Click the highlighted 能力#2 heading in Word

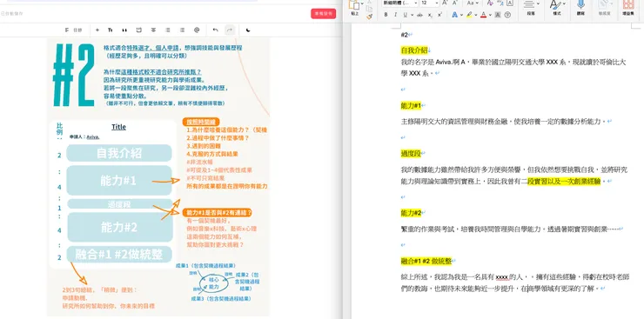click(x=411, y=213)
